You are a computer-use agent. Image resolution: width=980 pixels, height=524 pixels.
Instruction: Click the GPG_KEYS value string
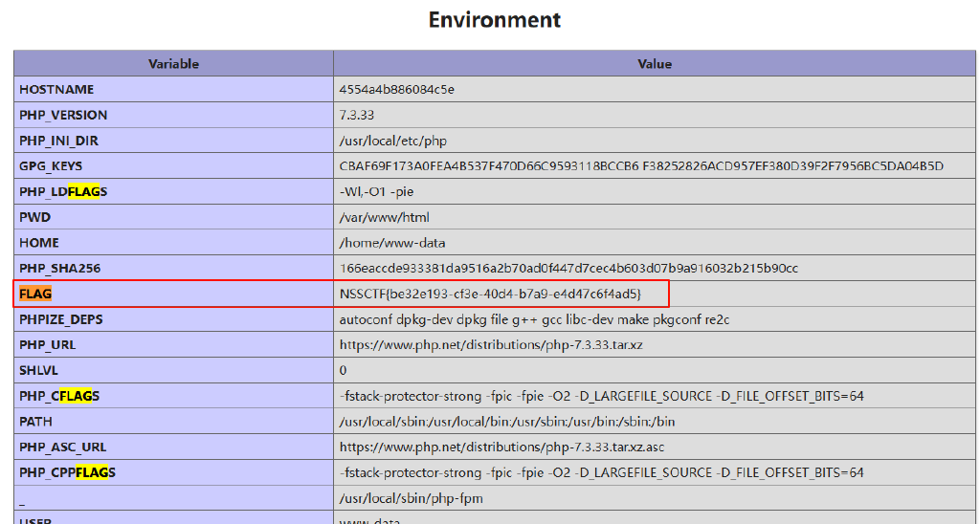(640, 166)
